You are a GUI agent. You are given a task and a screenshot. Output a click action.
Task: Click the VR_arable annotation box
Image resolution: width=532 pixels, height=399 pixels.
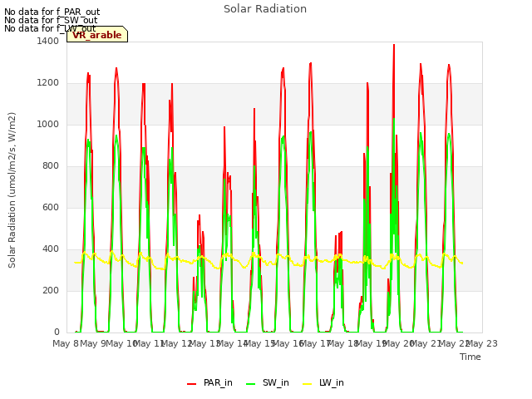tap(97, 35)
